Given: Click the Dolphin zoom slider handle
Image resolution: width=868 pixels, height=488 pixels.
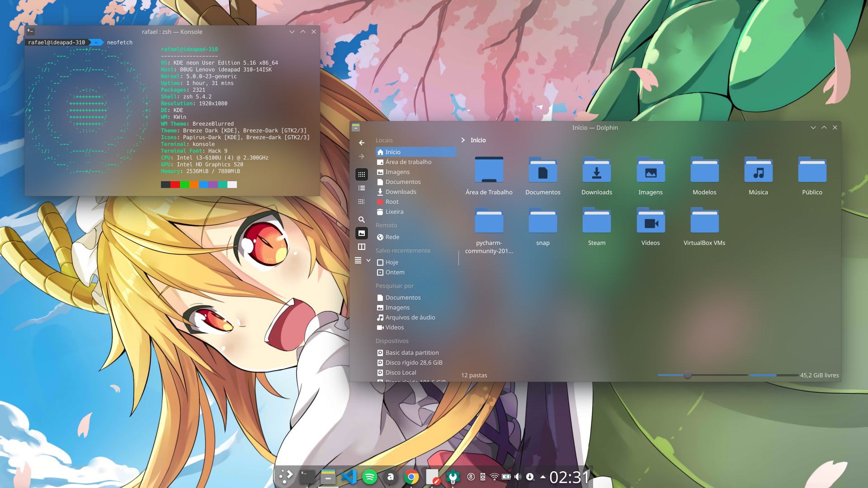Looking at the screenshot, I should click(x=687, y=375).
